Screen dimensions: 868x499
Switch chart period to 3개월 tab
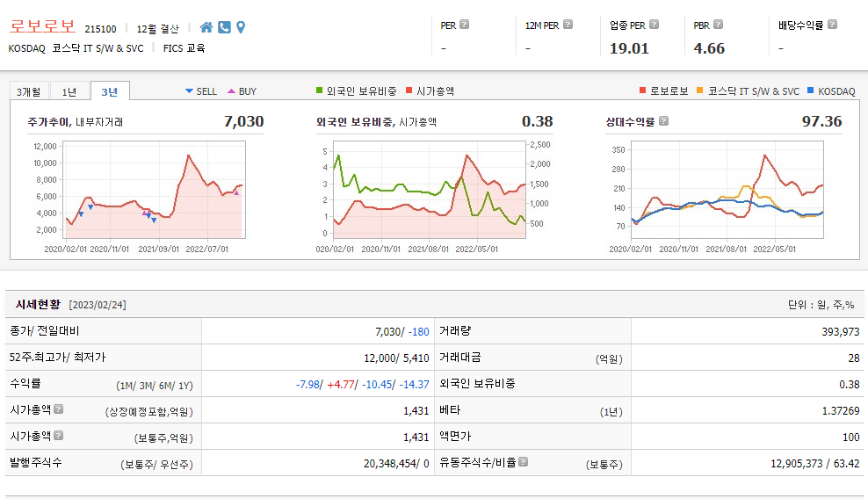pos(29,91)
